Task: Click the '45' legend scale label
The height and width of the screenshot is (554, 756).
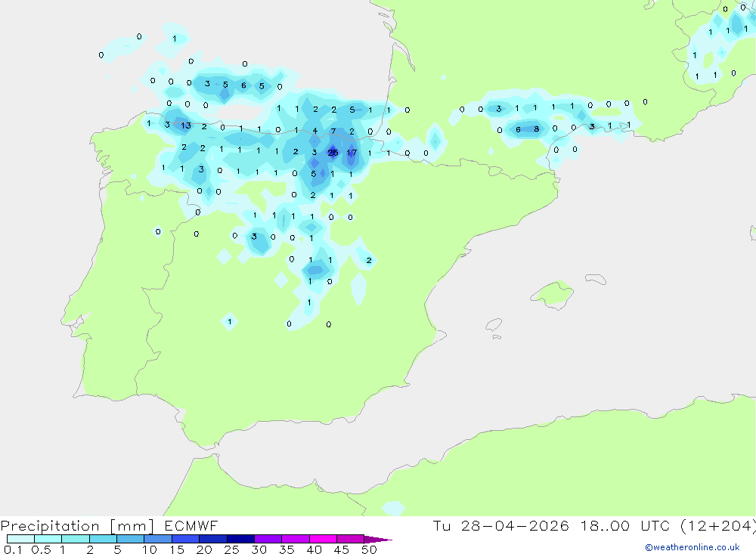Action: click(342, 549)
